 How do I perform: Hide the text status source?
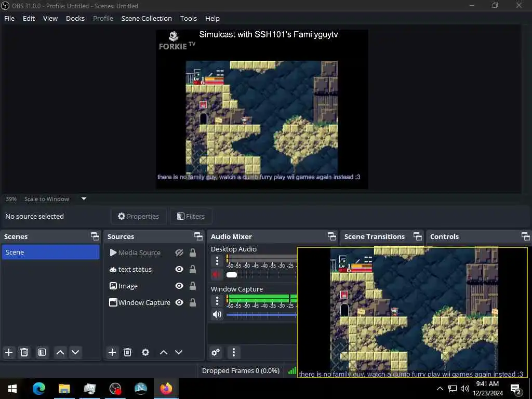(x=179, y=269)
